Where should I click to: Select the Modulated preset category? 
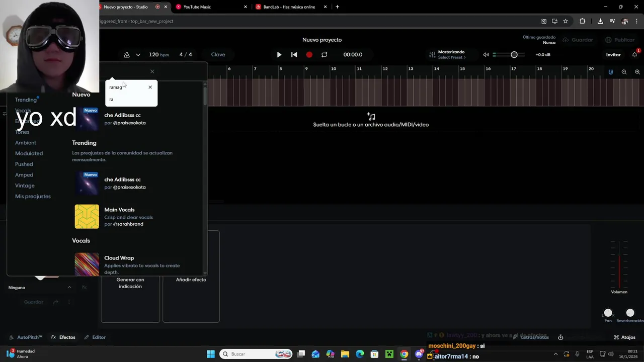coord(29,153)
